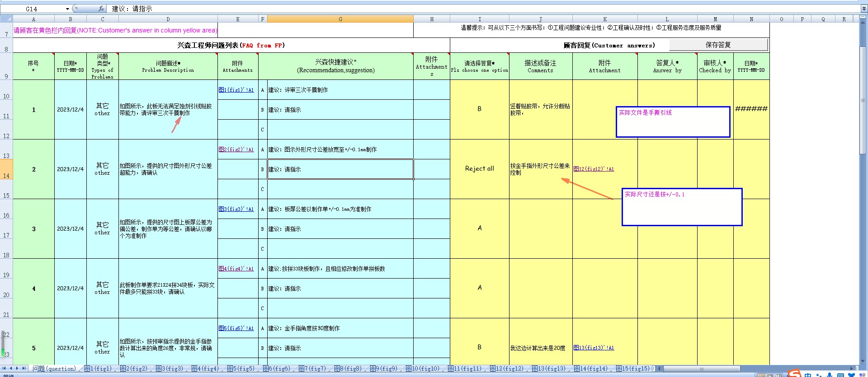
Task: Switch to 图14(fig14) sheet tab
Action: 591,368
